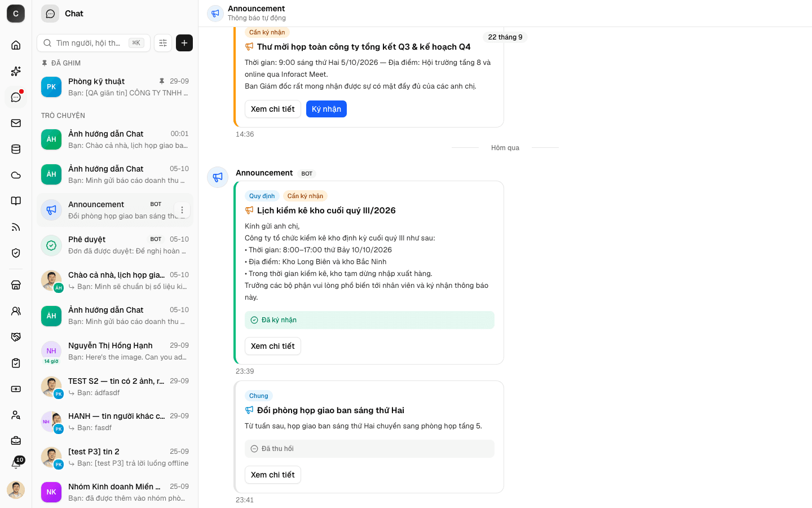Image resolution: width=812 pixels, height=508 pixels.
Task: Open the Chào cả nhà, lịch họp conversation
Action: 115,281
